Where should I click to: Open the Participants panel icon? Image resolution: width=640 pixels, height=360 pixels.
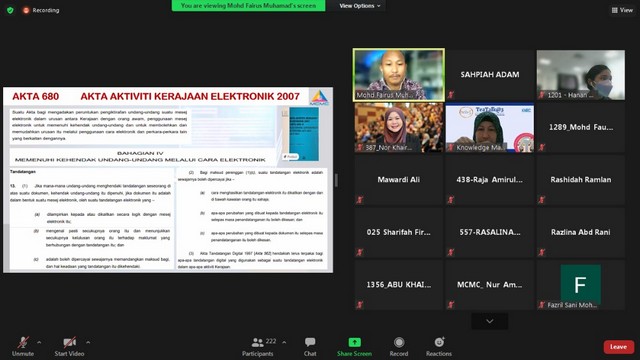tap(258, 342)
